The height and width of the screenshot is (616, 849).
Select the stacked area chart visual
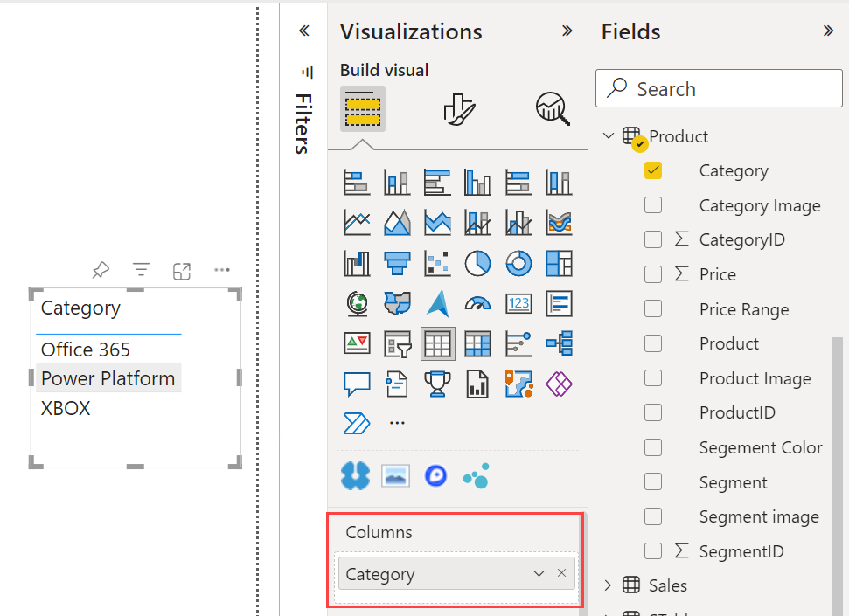tap(437, 223)
